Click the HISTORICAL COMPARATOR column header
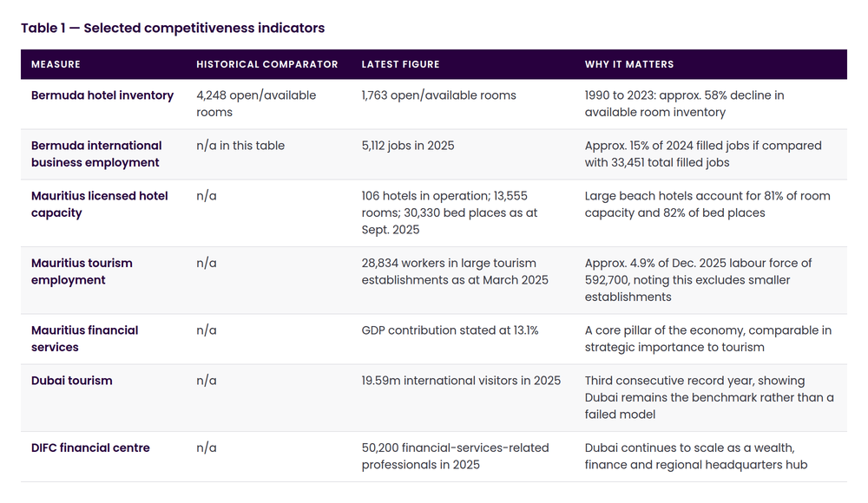868x503 pixels. point(266,64)
